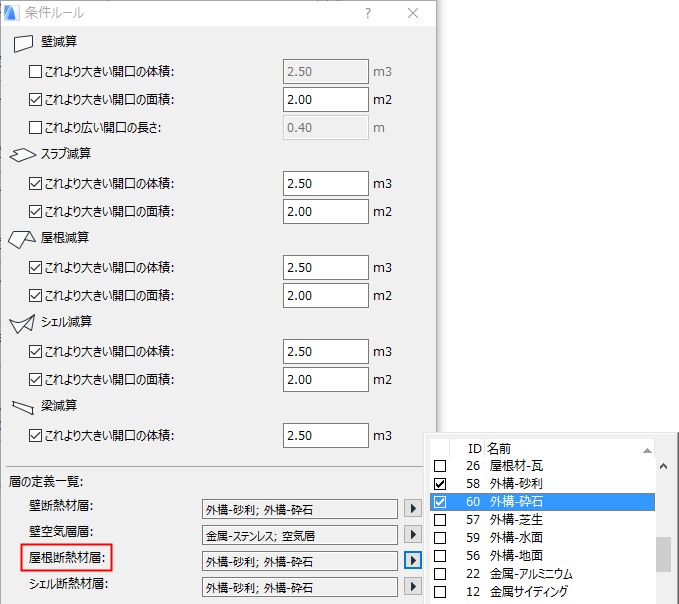
Task: Open the help question mark button
Action: pos(368,13)
